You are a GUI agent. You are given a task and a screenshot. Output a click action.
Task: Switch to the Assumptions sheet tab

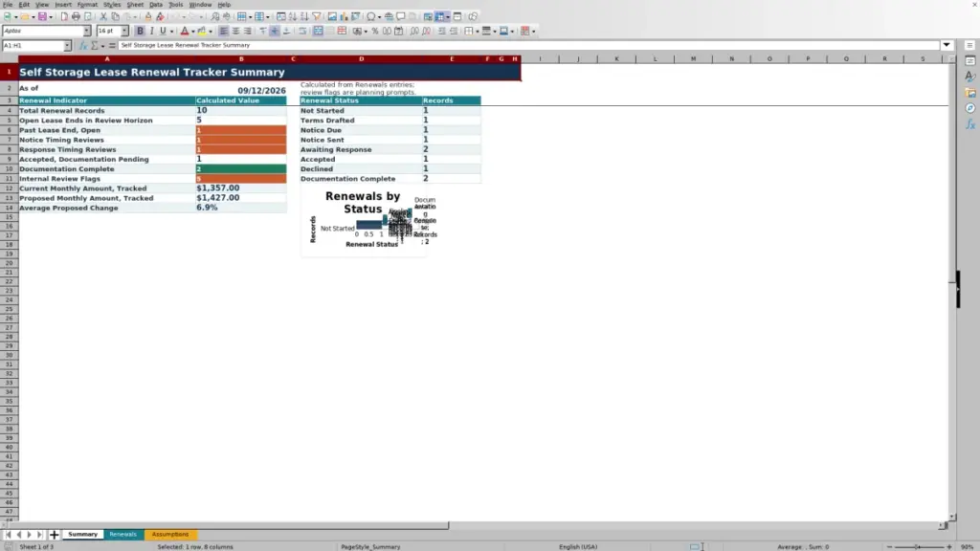[170, 535]
